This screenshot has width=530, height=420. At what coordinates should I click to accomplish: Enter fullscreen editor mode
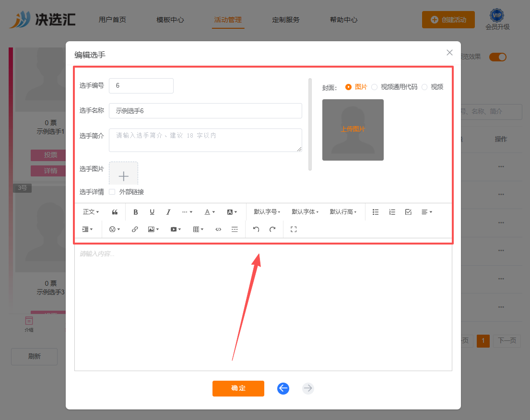[294, 230]
